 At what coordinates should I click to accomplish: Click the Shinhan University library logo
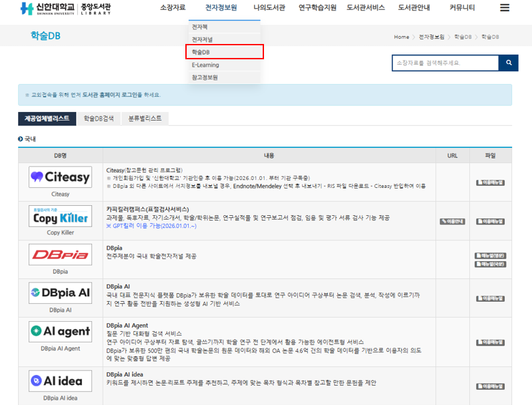(65, 9)
